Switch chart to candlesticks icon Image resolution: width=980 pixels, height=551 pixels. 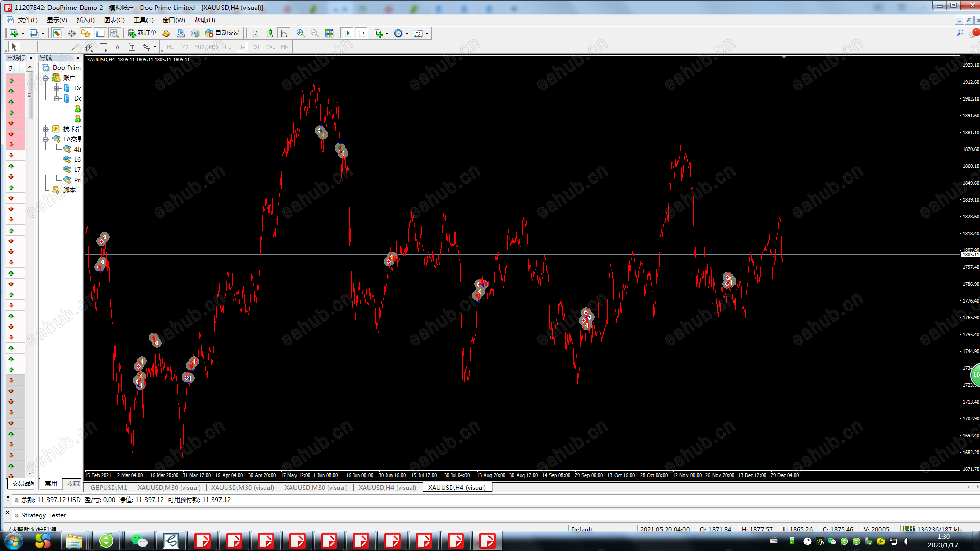pyautogui.click(x=269, y=33)
